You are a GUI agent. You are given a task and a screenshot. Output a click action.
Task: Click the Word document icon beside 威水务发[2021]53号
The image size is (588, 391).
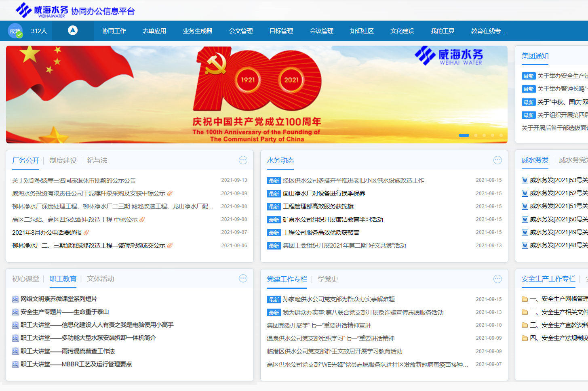[525, 180]
